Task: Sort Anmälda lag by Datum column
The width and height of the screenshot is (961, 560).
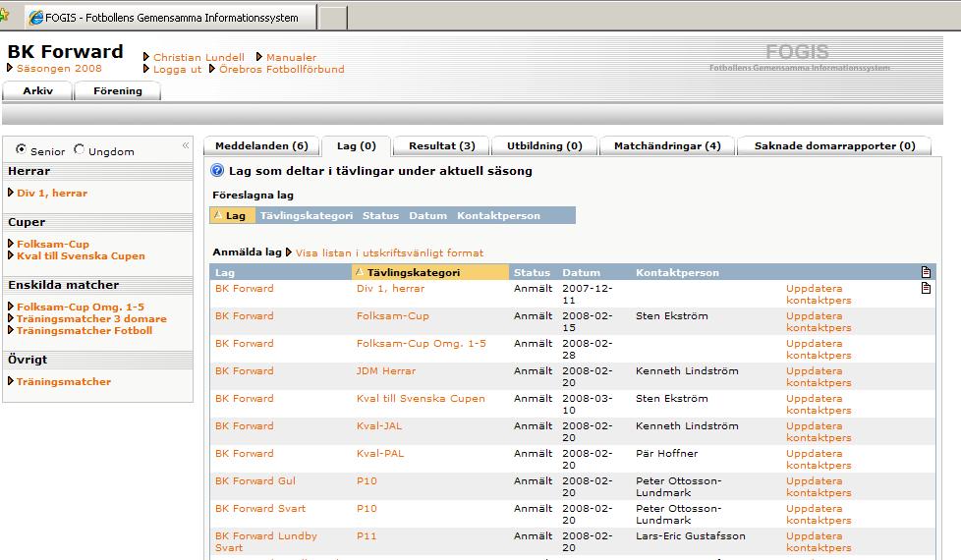Action: 582,273
